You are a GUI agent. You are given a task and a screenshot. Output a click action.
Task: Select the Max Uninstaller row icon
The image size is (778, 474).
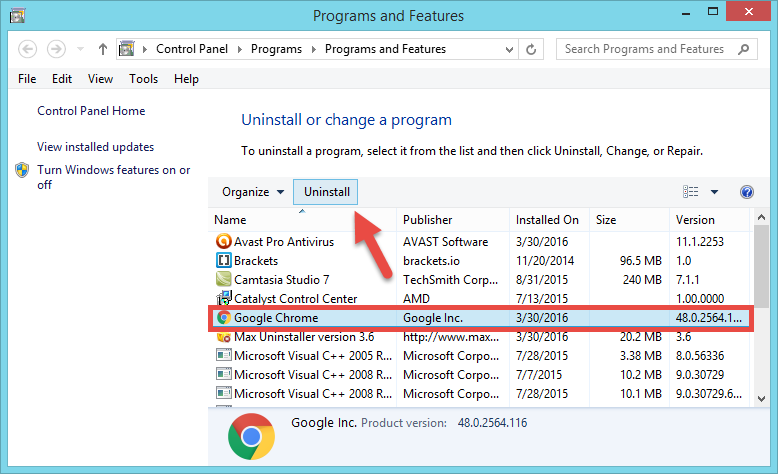(x=224, y=338)
